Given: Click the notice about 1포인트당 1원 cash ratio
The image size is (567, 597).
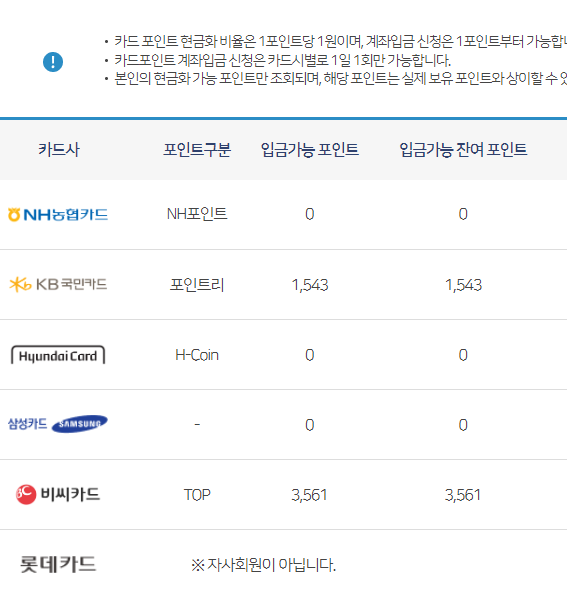Looking at the screenshot, I should point(340,42).
